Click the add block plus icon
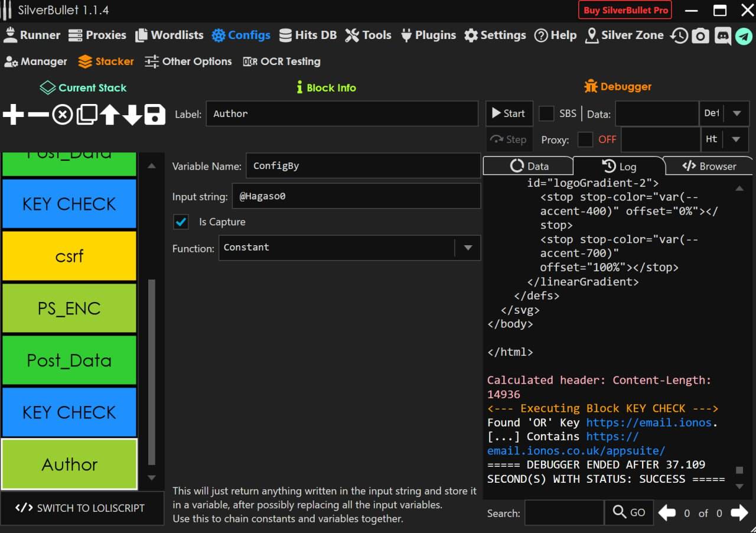This screenshot has width=756, height=533. (x=13, y=115)
